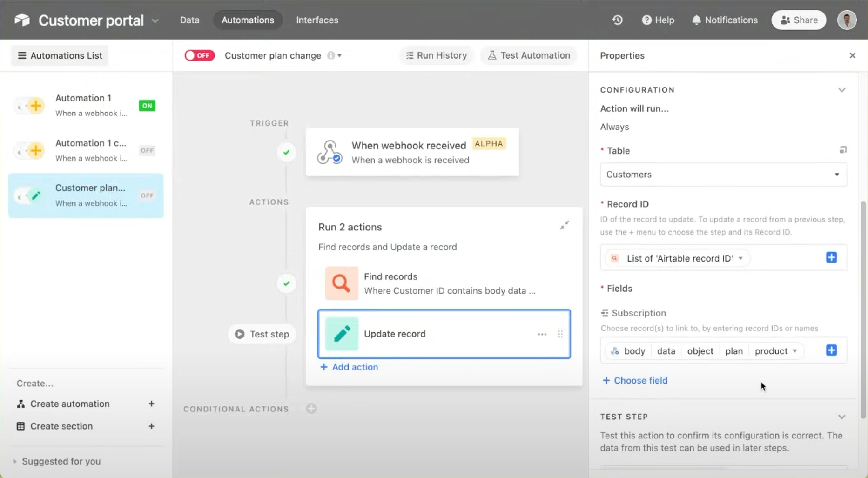Toggle the Automation 1 copy OFF switch
The height and width of the screenshot is (478, 868).
[x=147, y=150]
